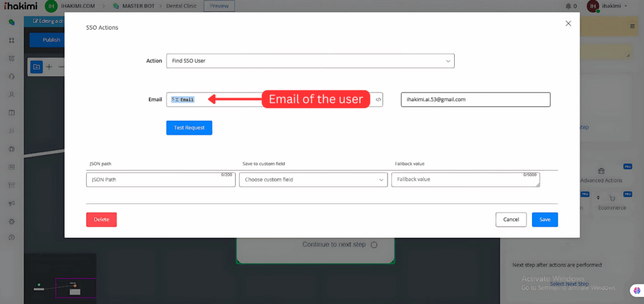
Task: Save the SSO action settings
Action: click(545, 220)
